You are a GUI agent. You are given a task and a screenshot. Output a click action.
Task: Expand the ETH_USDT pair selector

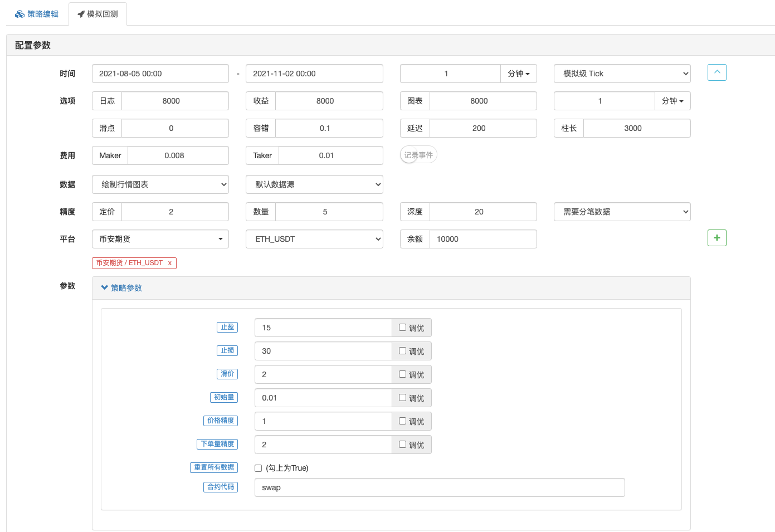click(314, 239)
